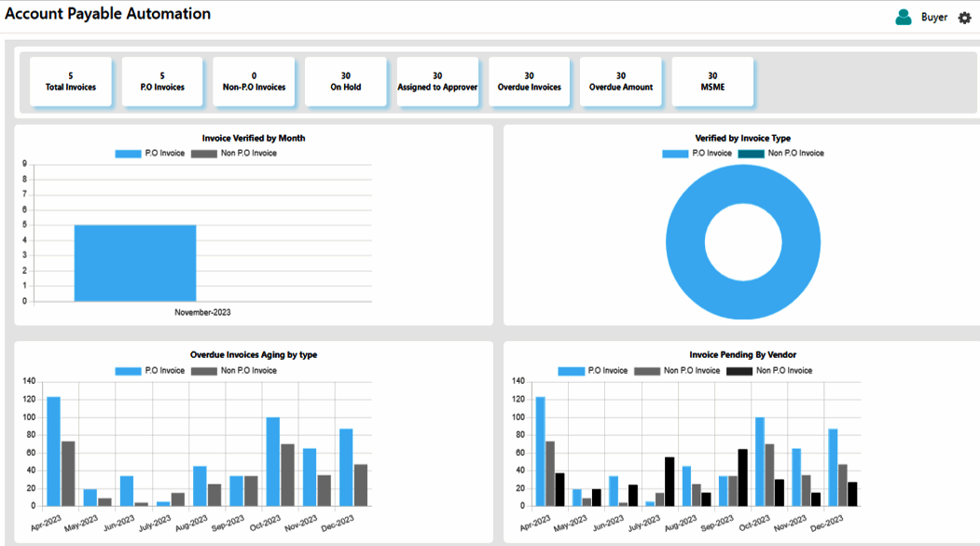Select the Non-P.O Invoices card
Image resolution: width=980 pixels, height=546 pixels.
[x=254, y=82]
